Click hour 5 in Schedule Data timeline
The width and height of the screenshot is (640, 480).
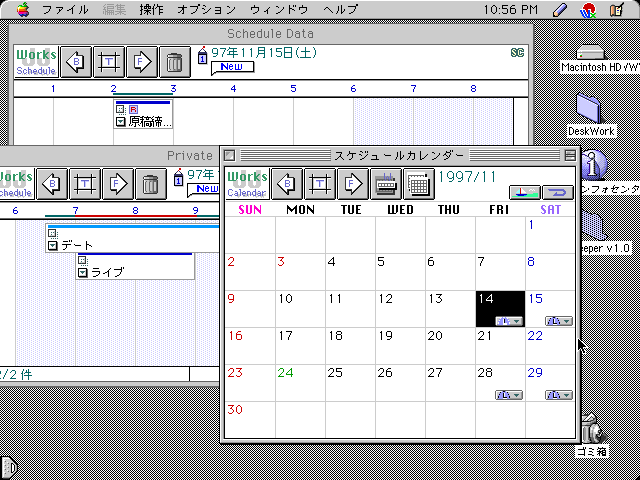click(x=293, y=89)
